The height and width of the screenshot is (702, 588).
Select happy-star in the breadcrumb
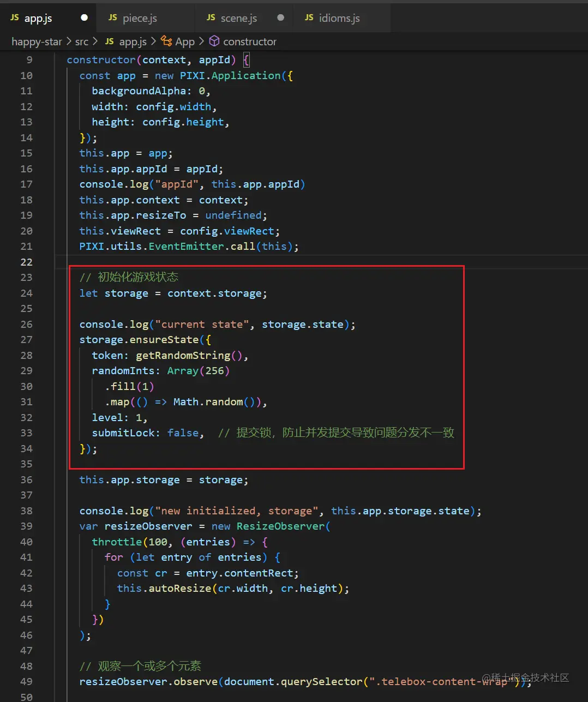coord(37,41)
